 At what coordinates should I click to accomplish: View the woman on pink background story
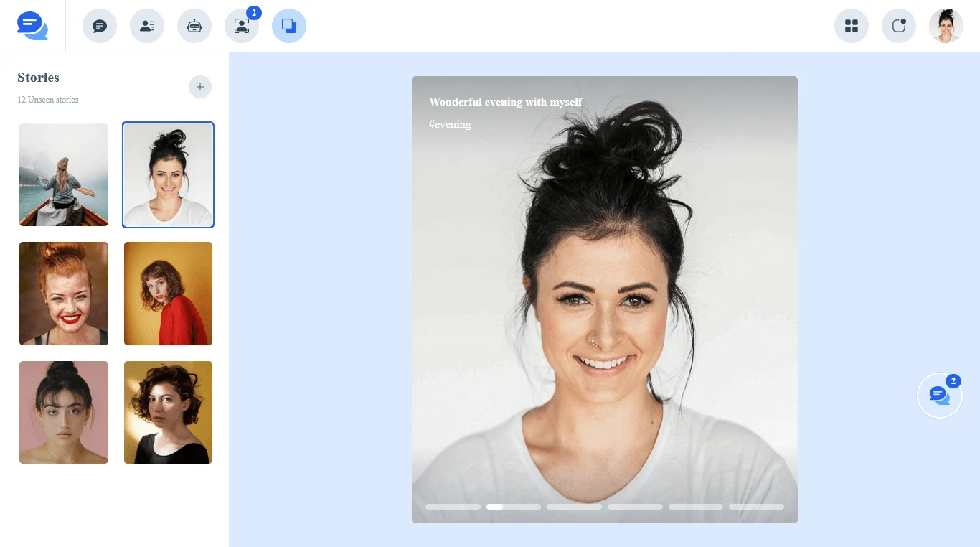(64, 412)
